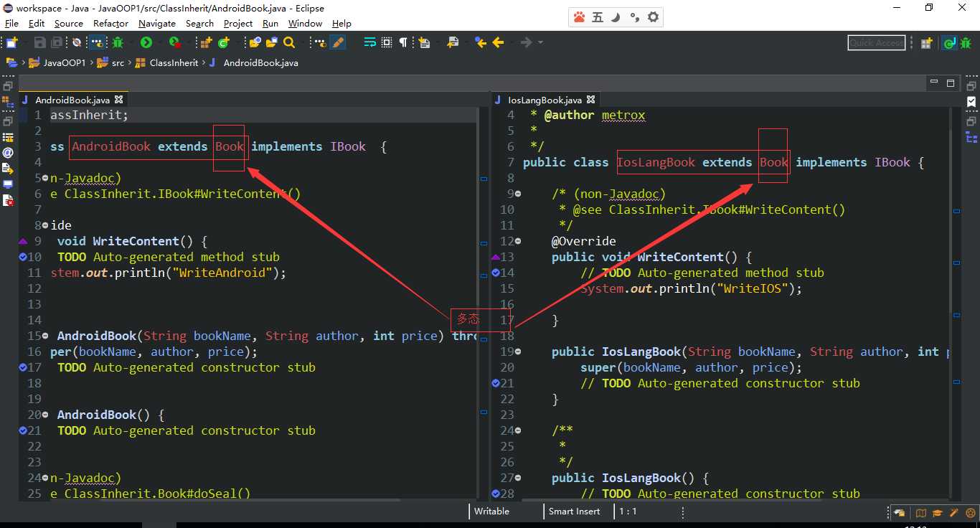Collapse fold at line 9 in IosLangBook editor
The height and width of the screenshot is (528, 980).
pos(519,194)
